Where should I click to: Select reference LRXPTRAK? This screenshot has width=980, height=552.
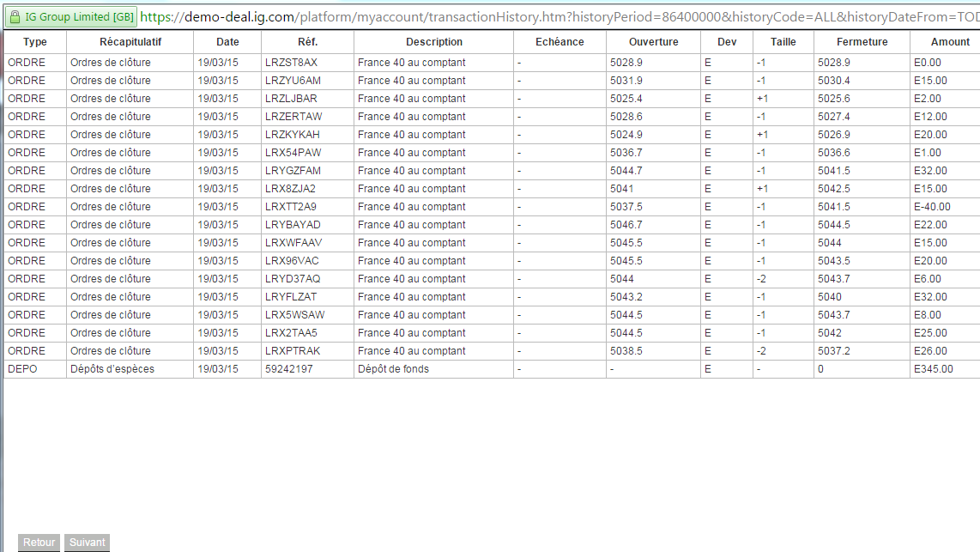293,351
